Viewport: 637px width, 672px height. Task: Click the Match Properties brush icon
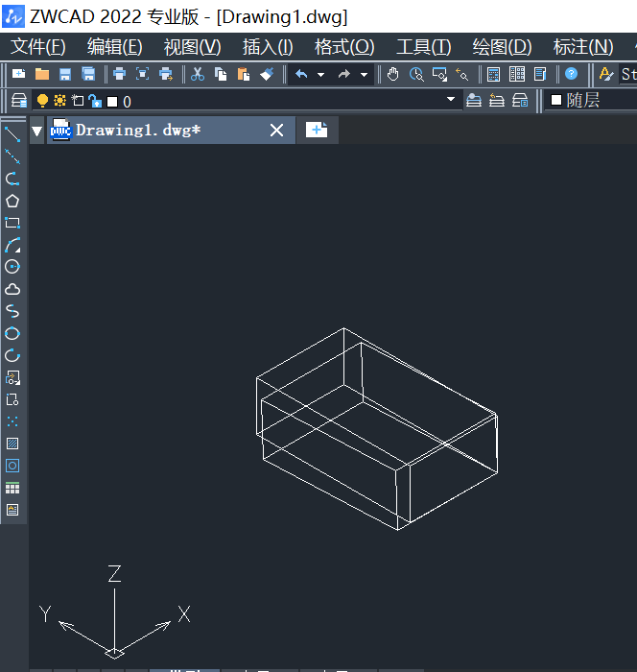pos(267,74)
